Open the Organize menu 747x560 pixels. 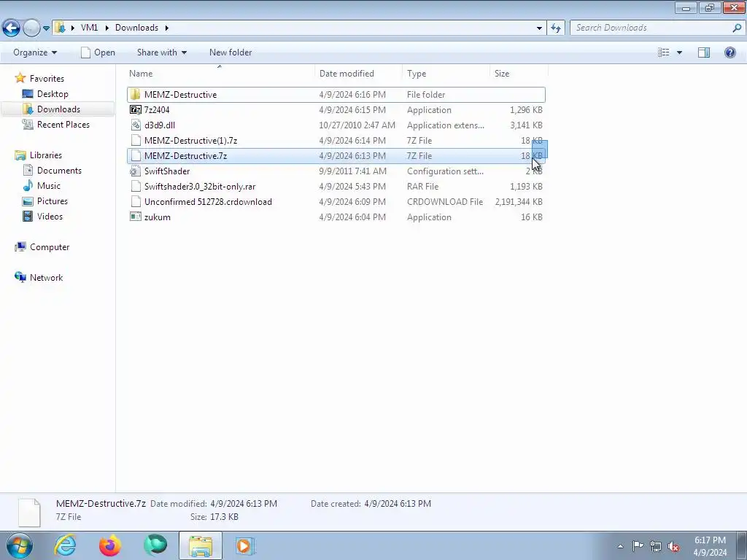pyautogui.click(x=35, y=52)
